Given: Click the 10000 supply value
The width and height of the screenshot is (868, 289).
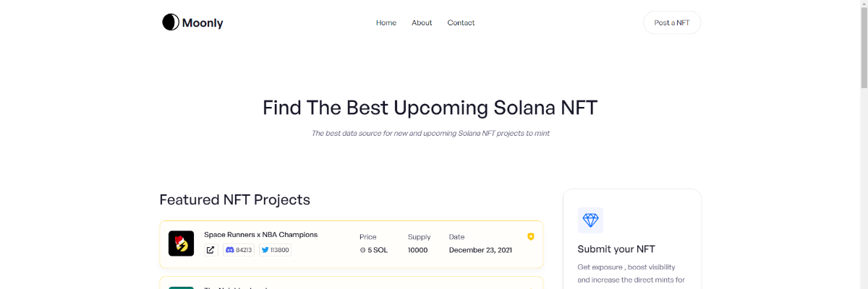Looking at the screenshot, I should click(417, 250).
